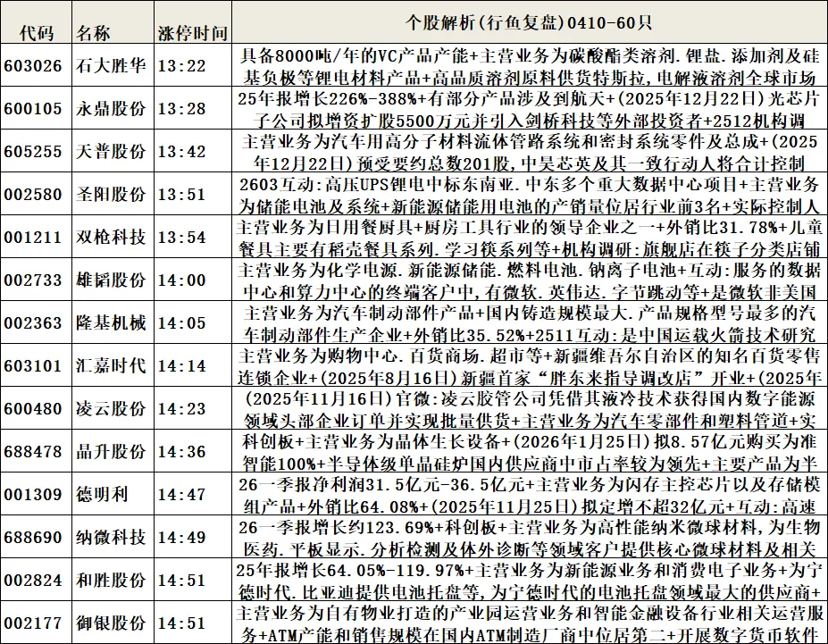828x644 pixels.
Task: Click the 和胜股份 analysis about 电池托盘
Action: coord(530,581)
